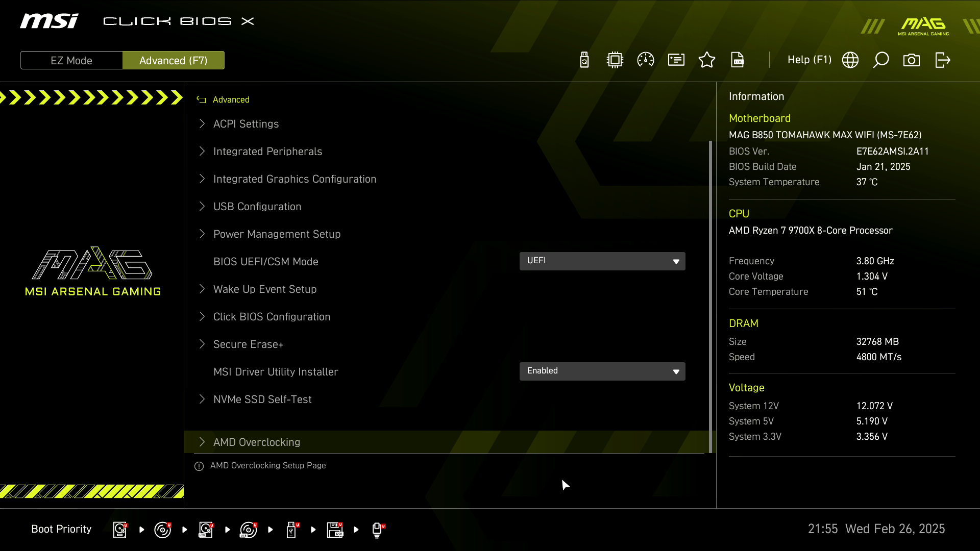Click the CPU chip icon in toolbar
The width and height of the screenshot is (980, 551).
(615, 60)
